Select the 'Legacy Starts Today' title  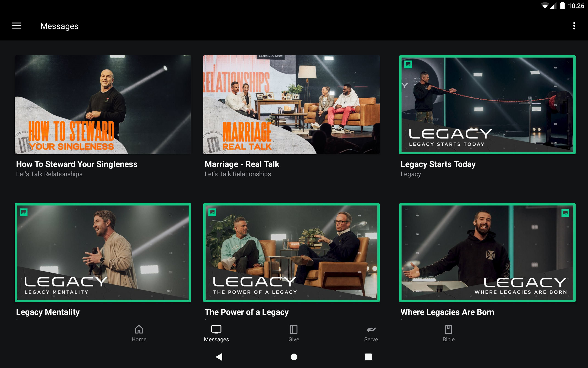pos(438,164)
